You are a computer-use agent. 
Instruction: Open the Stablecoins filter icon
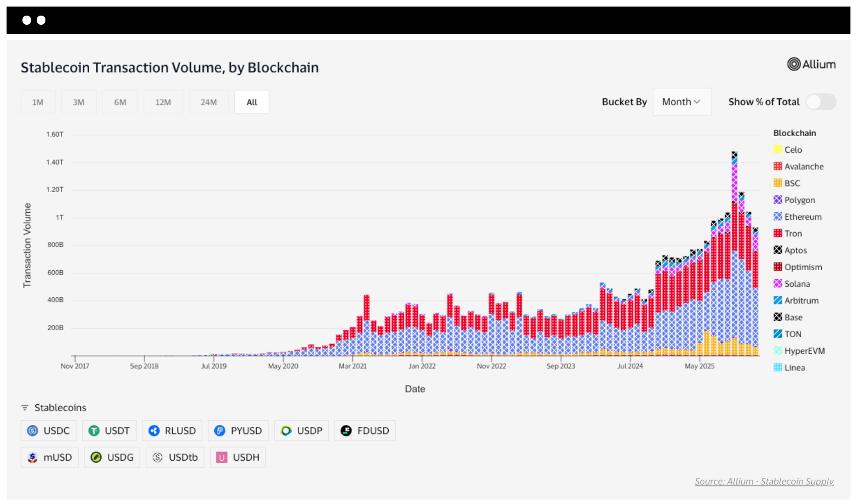point(25,407)
